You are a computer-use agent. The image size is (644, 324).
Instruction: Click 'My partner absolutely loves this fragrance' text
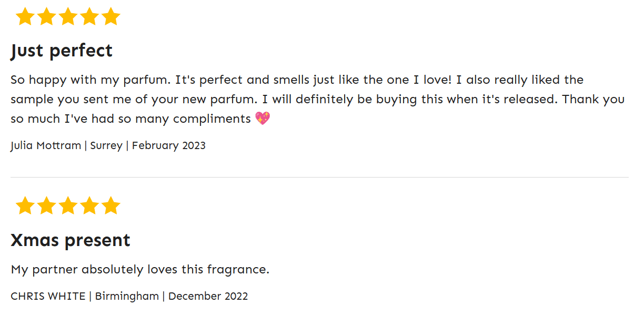pyautogui.click(x=140, y=270)
